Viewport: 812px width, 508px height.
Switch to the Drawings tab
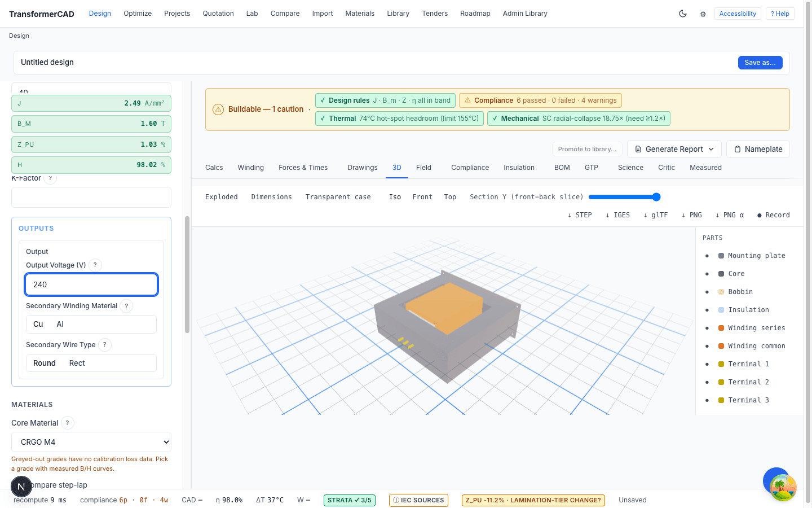363,168
